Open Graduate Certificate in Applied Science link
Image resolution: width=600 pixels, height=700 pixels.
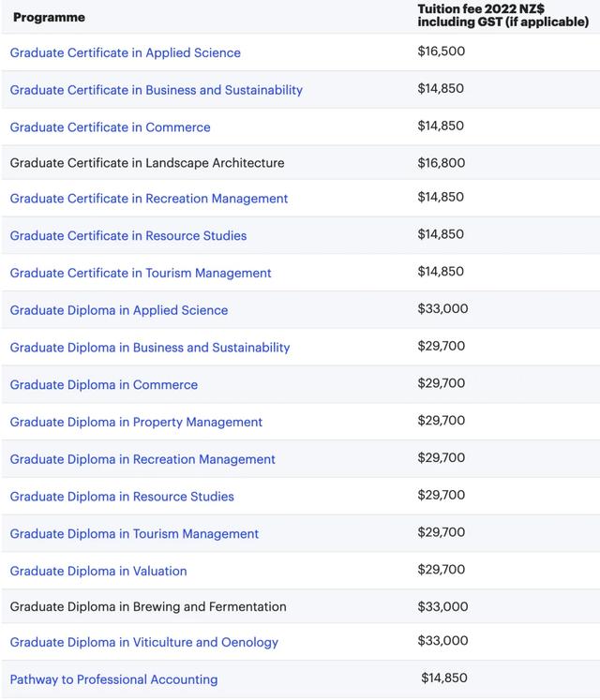(125, 52)
